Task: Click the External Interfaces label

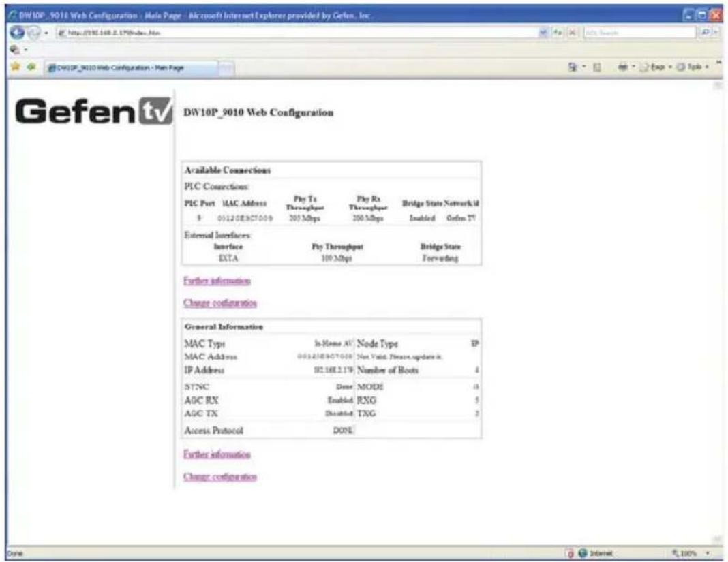Action: 217,235
